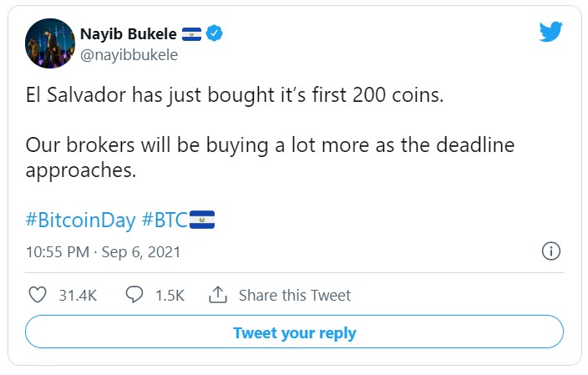Screen dimensions: 588x375
Task: Click the share upload arrow icon
Action: (x=218, y=295)
